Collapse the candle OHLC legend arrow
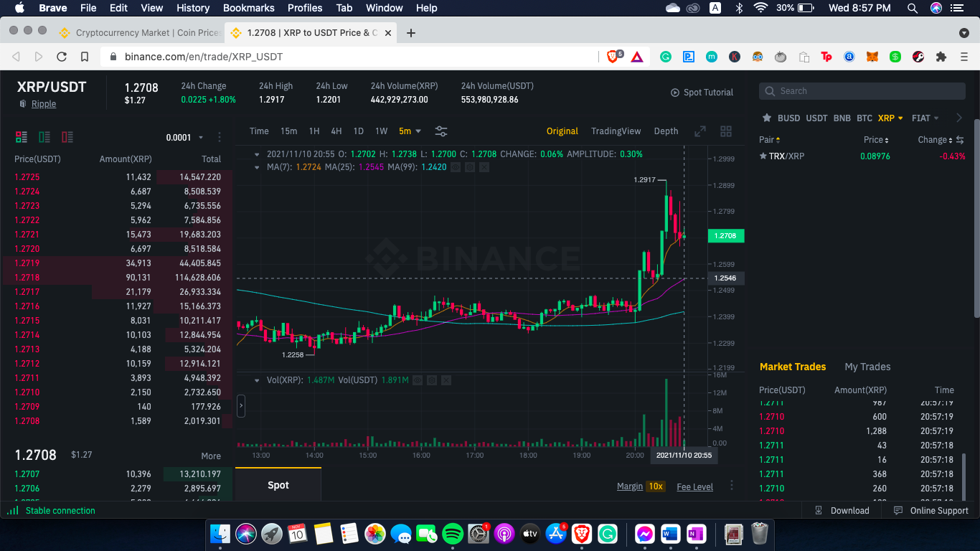The image size is (980, 551). (x=258, y=154)
